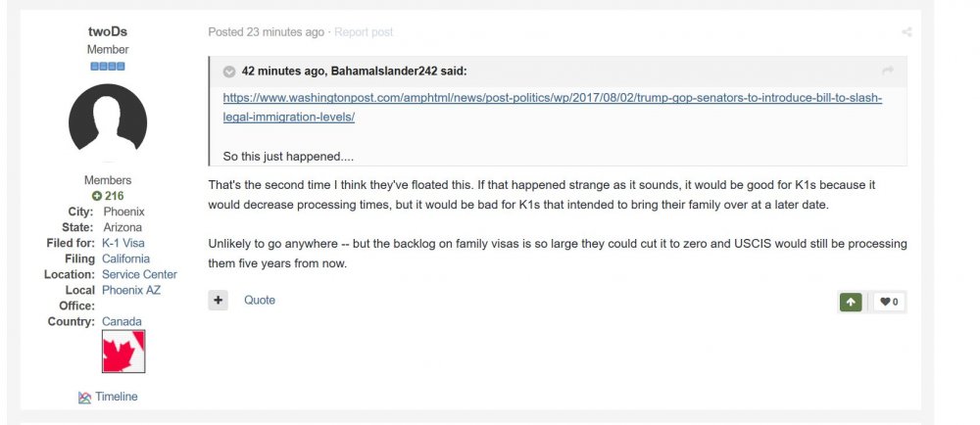Click the share icon on the post

point(906,32)
